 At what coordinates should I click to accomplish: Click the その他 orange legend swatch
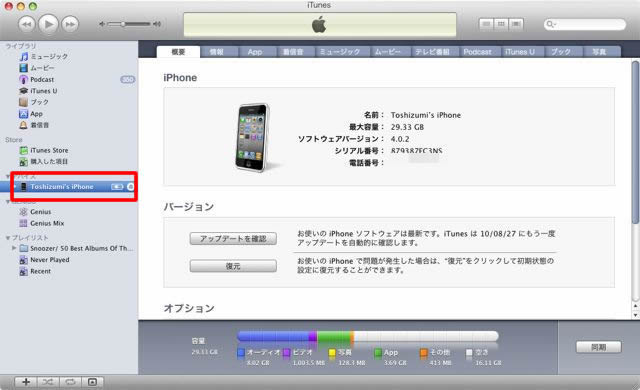(424, 352)
